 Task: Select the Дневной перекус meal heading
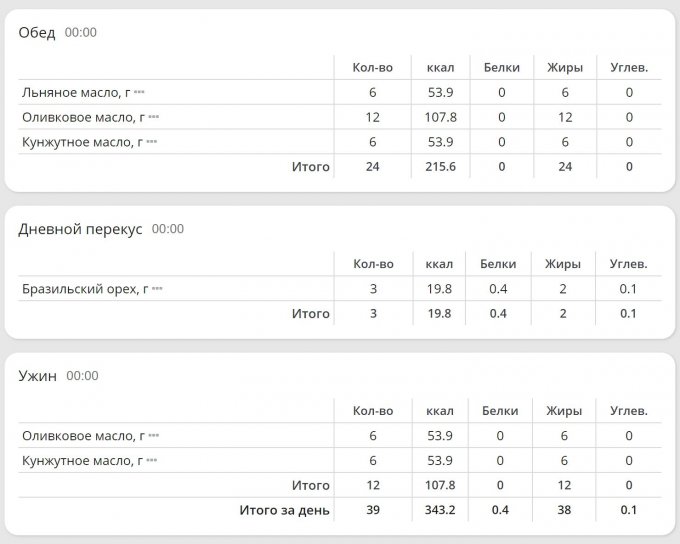79,229
